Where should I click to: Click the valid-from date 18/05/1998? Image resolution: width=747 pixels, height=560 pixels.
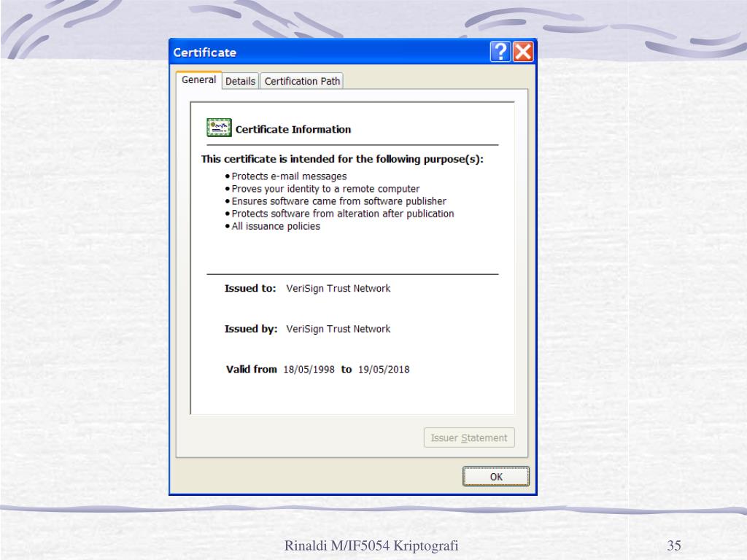(309, 369)
